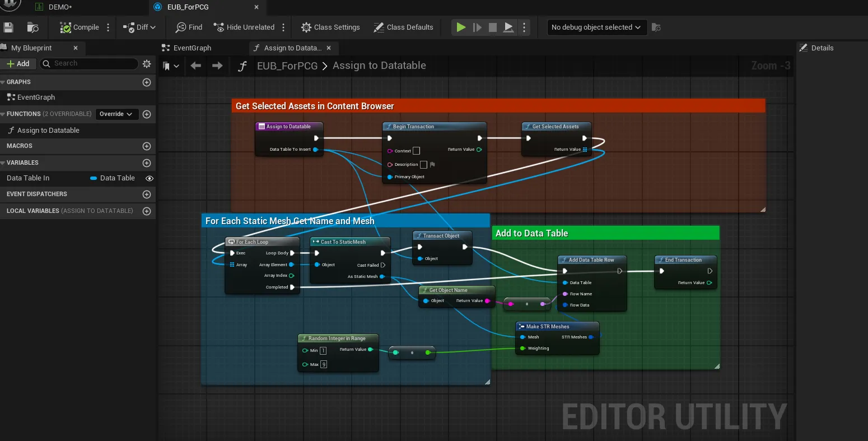
Task: Toggle the Begin Transaction Context checkbox
Action: [x=416, y=151]
